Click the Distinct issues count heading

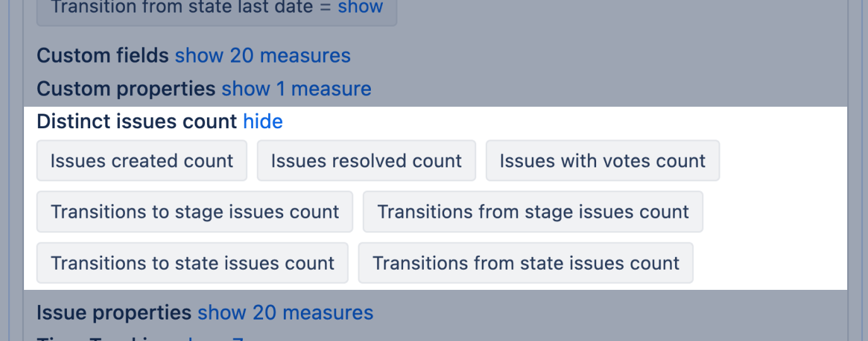[136, 121]
